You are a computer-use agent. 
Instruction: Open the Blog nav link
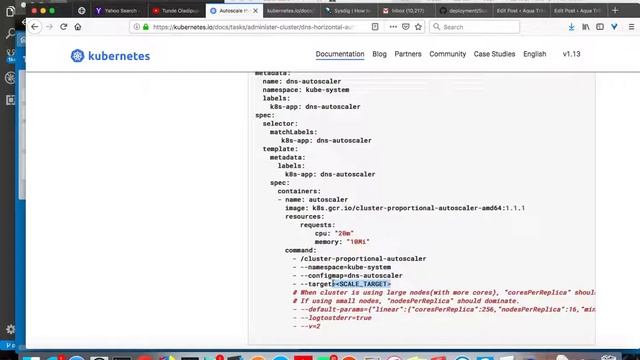pos(379,54)
